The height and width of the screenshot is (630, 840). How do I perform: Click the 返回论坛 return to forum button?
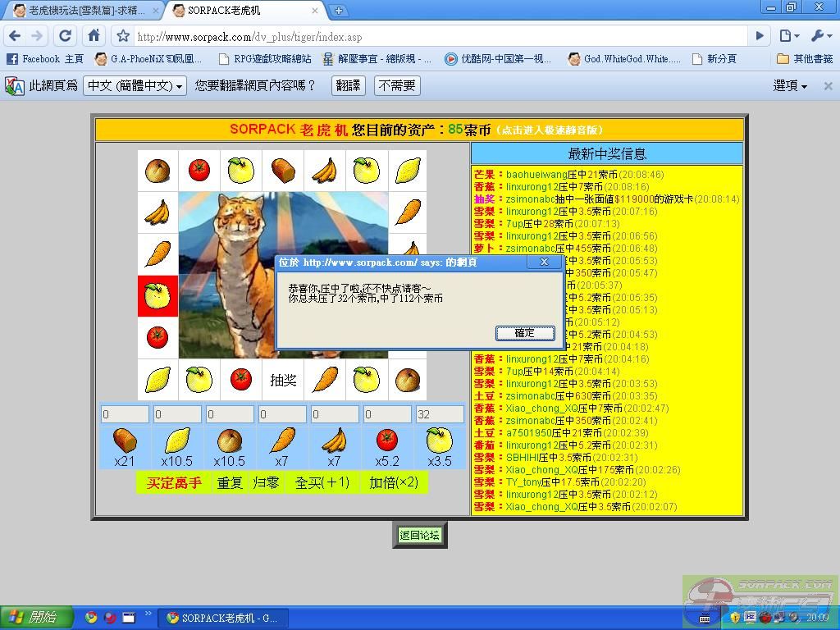pos(419,535)
